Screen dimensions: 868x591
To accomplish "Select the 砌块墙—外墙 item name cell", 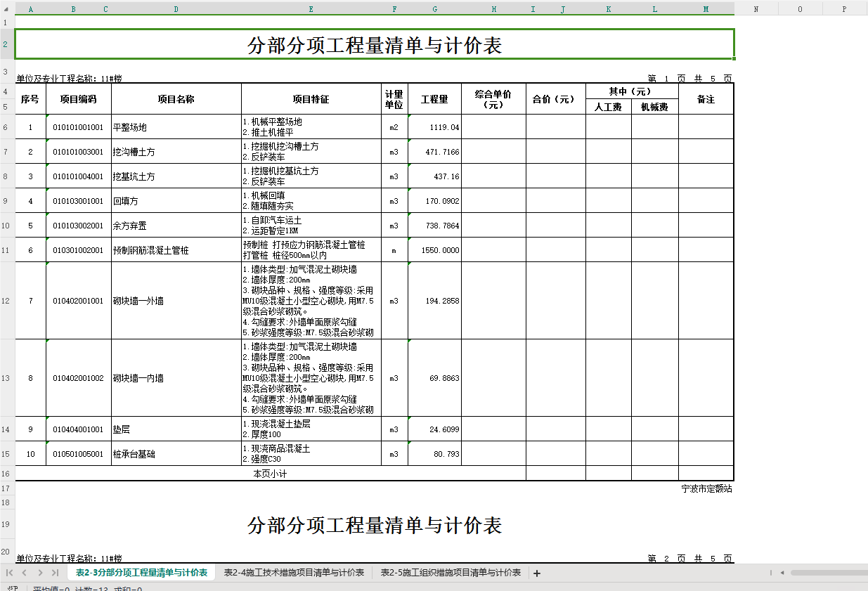I will tap(176, 301).
